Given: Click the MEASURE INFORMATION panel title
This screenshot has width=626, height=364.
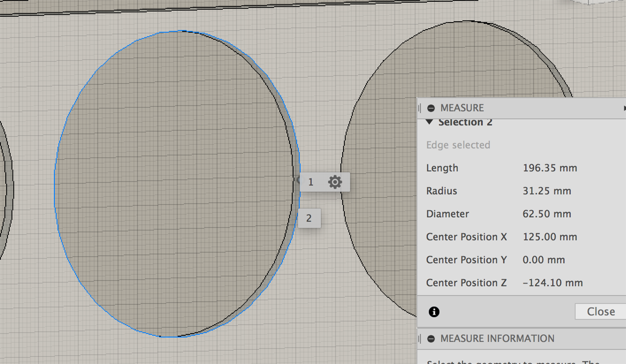Looking at the screenshot, I should tap(497, 339).
